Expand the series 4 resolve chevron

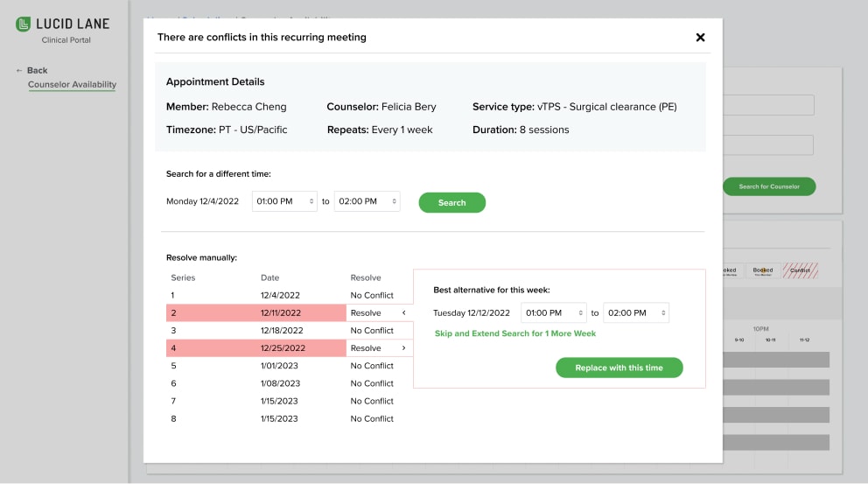point(403,348)
